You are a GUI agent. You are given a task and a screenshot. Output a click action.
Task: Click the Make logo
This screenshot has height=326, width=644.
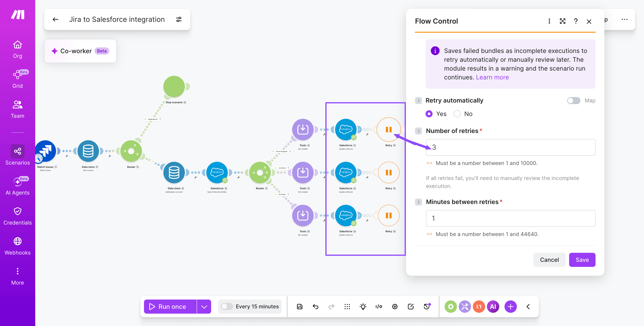click(18, 14)
